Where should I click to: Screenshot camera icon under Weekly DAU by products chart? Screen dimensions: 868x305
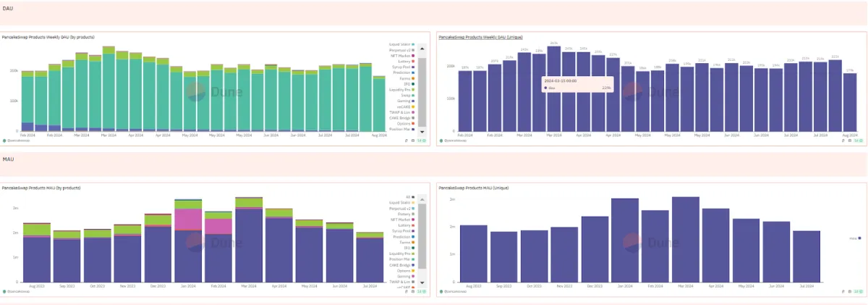pyautogui.click(x=412, y=141)
